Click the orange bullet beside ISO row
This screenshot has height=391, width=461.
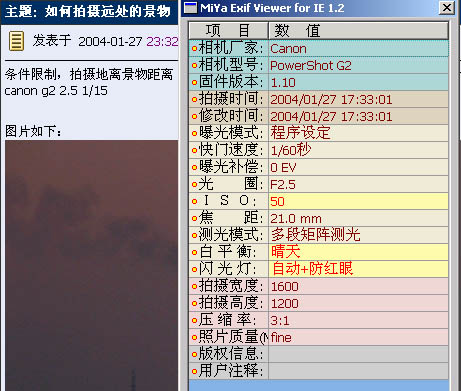coord(194,201)
